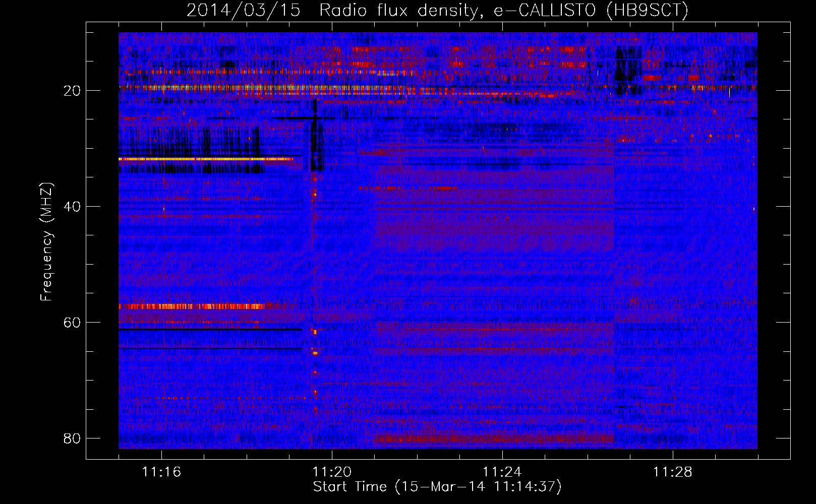Click the "11:16" time tick label
Screen dimensions: 816x504
161,472
